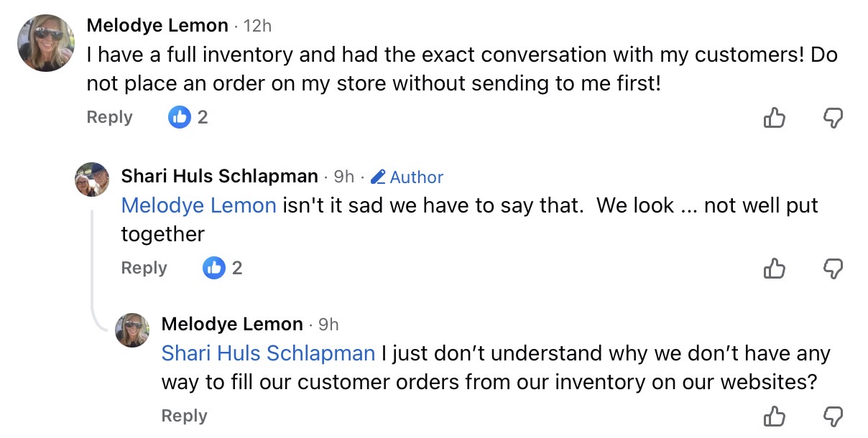
Task: Open Shari Huls Schlapman's profile picture
Action: [x=92, y=180]
